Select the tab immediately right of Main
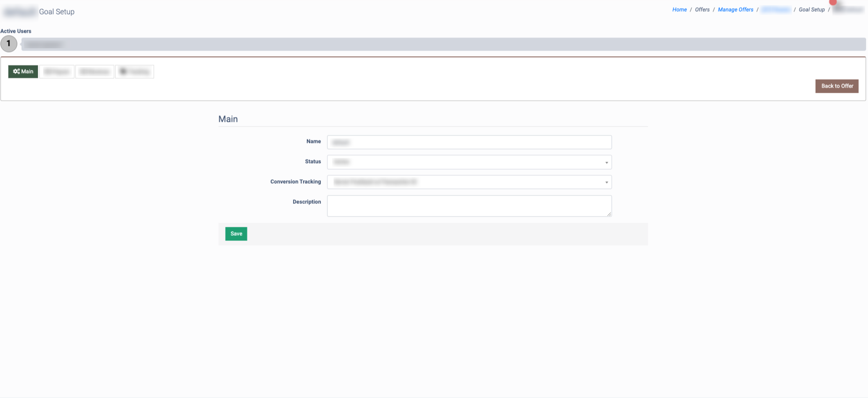 (57, 72)
